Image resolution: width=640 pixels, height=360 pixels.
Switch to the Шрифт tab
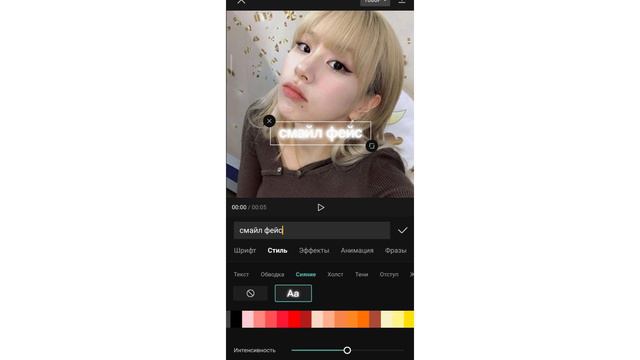pos(245,250)
